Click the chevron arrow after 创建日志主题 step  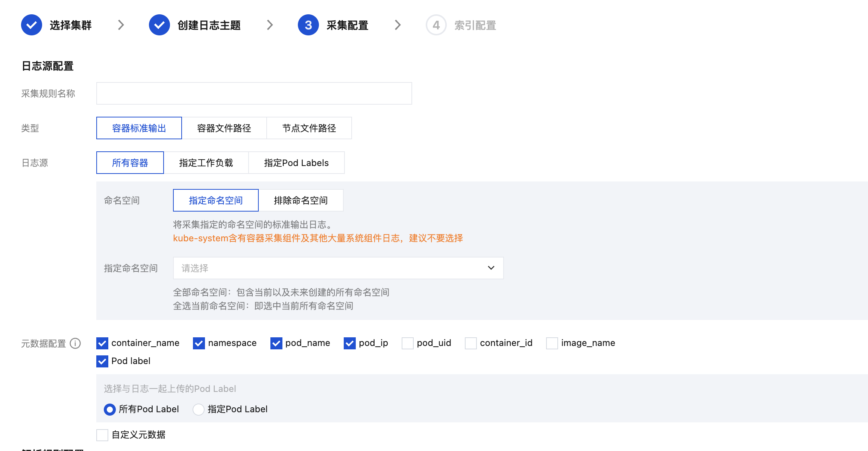tap(270, 25)
